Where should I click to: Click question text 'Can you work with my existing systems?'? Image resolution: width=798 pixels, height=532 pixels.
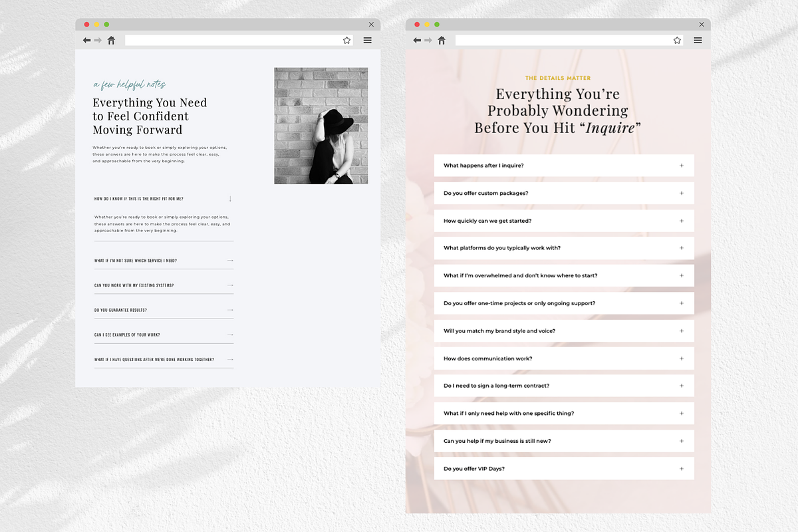(x=134, y=285)
